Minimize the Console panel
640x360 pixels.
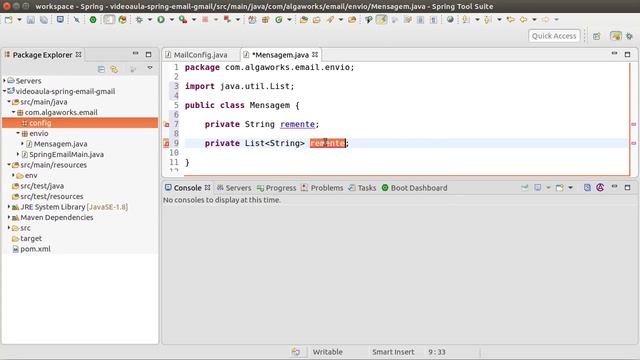(614, 187)
